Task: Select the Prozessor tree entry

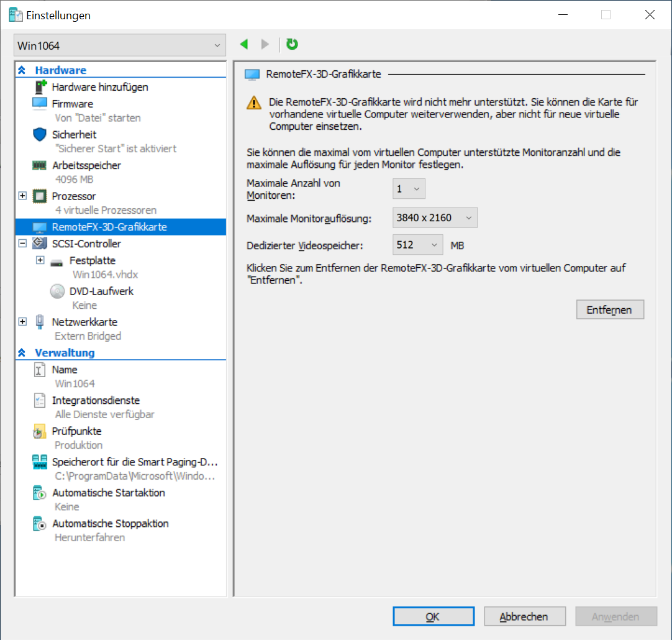Action: pos(74,196)
